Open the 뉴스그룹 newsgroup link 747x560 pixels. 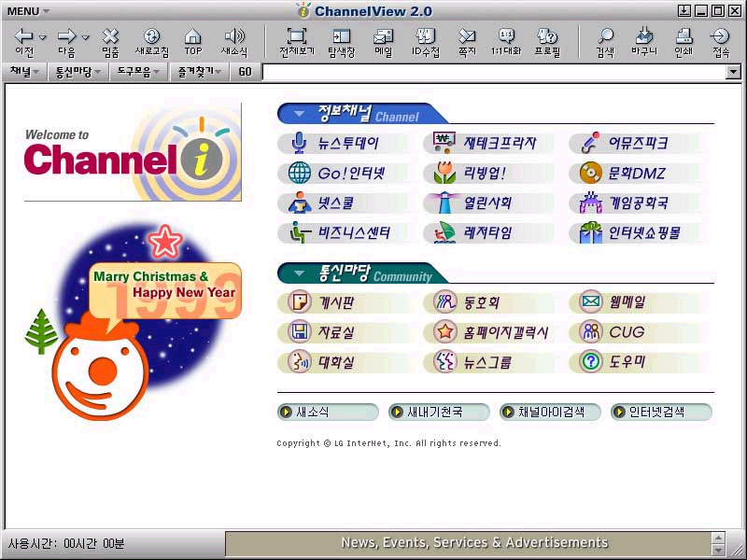(x=487, y=362)
